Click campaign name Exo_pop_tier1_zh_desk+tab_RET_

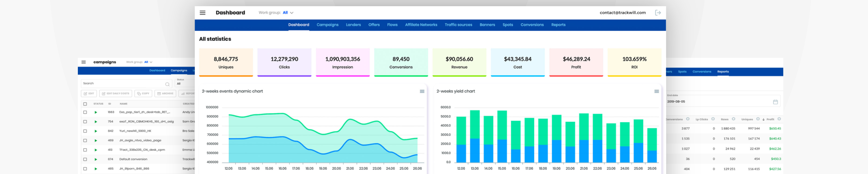pyautogui.click(x=145, y=112)
